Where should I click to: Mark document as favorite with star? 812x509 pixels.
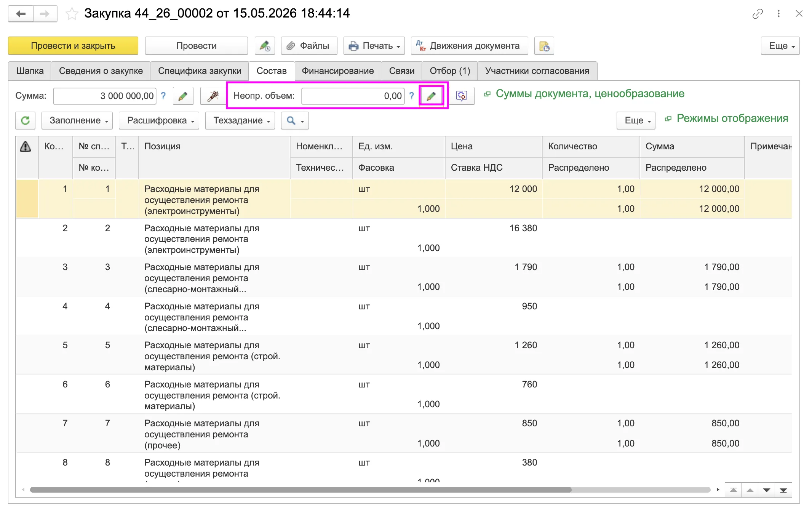[72, 14]
